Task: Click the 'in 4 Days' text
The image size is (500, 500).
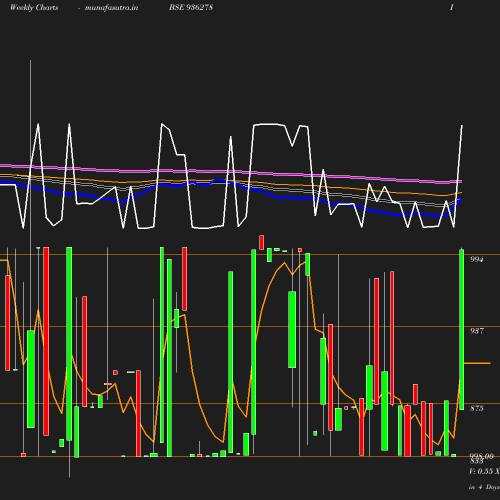Action: click(484, 487)
